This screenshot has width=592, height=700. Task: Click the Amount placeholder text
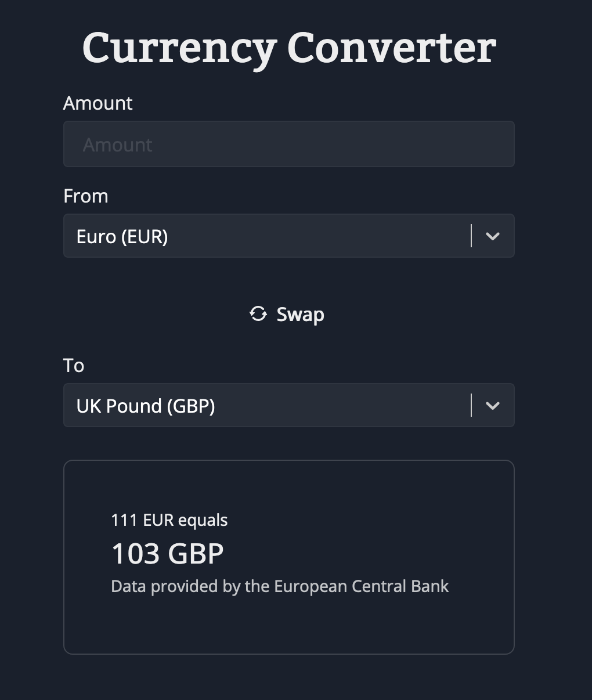click(118, 145)
